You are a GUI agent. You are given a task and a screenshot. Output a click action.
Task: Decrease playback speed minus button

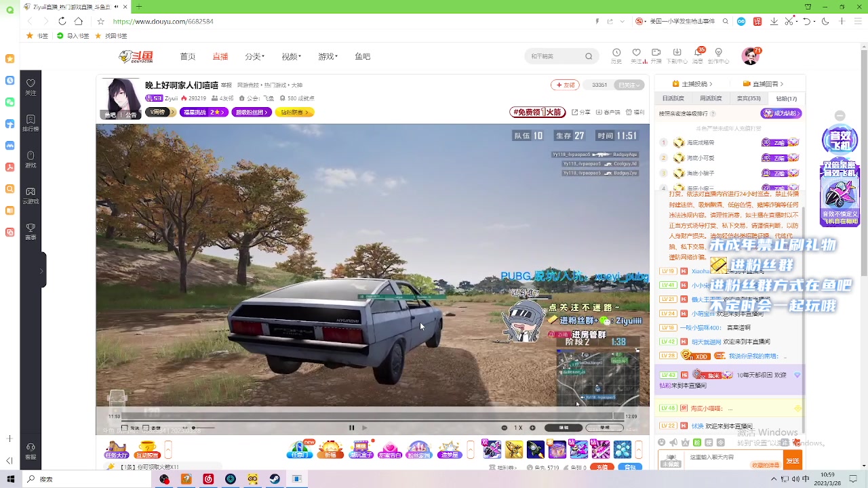504,428
